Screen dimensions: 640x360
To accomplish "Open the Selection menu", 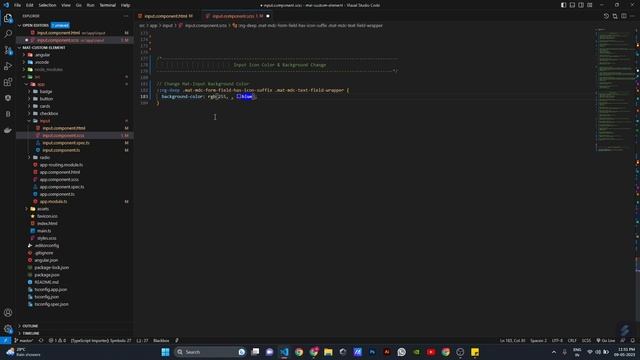I will [x=47, y=5].
